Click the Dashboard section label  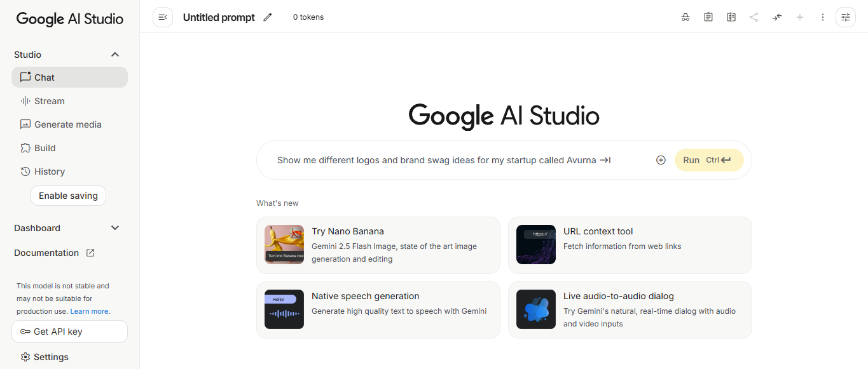[x=37, y=228]
